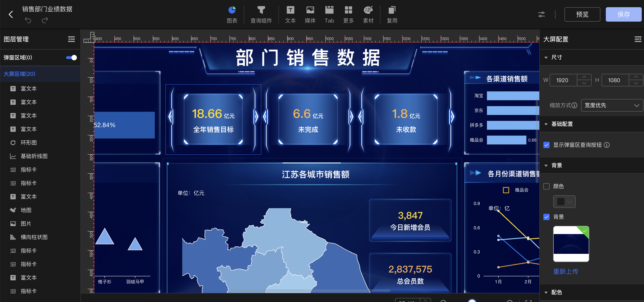The image size is (644, 302).
Task: Click the 预览 preview button
Action: click(582, 15)
